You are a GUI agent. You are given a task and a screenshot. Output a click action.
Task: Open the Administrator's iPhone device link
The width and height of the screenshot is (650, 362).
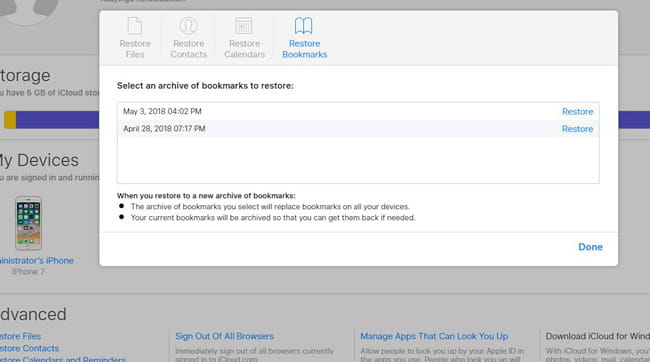point(36,260)
